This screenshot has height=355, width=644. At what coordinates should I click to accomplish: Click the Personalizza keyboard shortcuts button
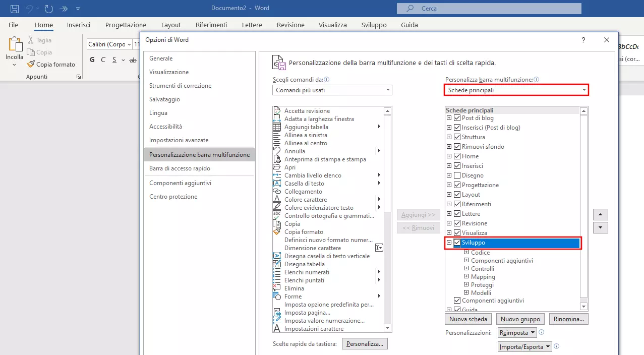click(x=365, y=344)
